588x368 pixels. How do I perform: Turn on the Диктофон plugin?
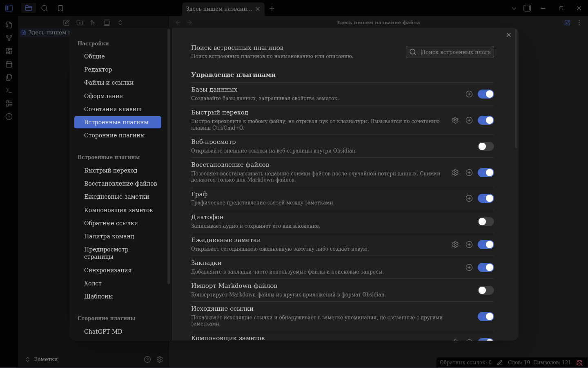click(486, 222)
